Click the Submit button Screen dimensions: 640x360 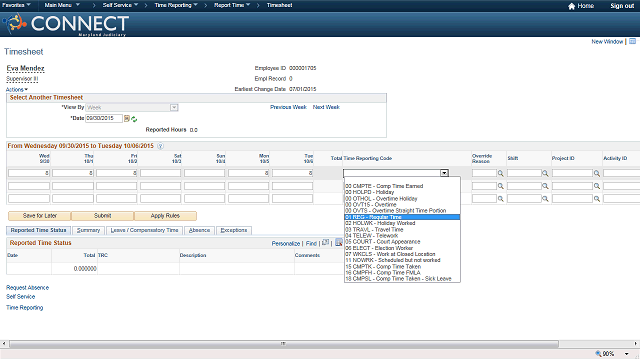click(102, 216)
